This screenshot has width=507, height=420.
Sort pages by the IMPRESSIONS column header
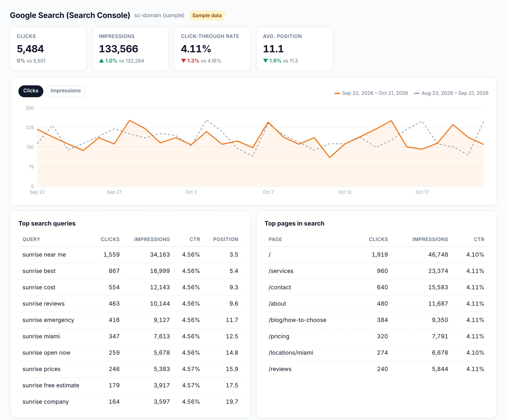coord(430,239)
